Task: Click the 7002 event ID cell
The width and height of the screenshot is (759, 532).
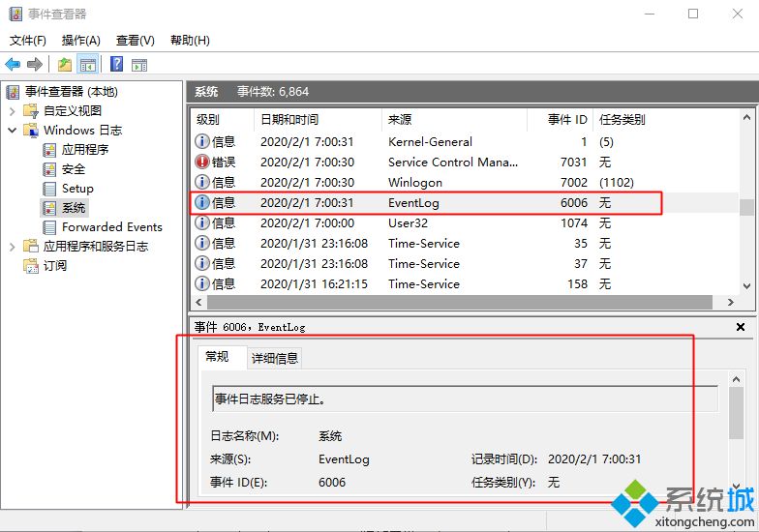Action: pos(573,182)
